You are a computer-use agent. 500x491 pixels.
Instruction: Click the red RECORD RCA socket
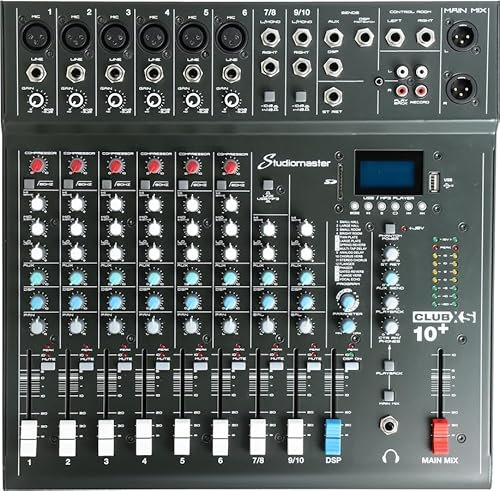tap(421, 90)
